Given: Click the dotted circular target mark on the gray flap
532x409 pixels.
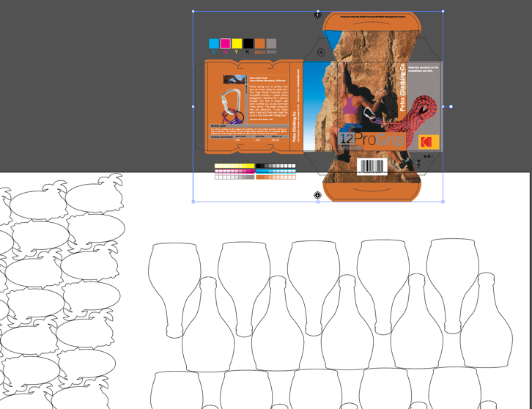Looking at the screenshot, I should point(321,52).
